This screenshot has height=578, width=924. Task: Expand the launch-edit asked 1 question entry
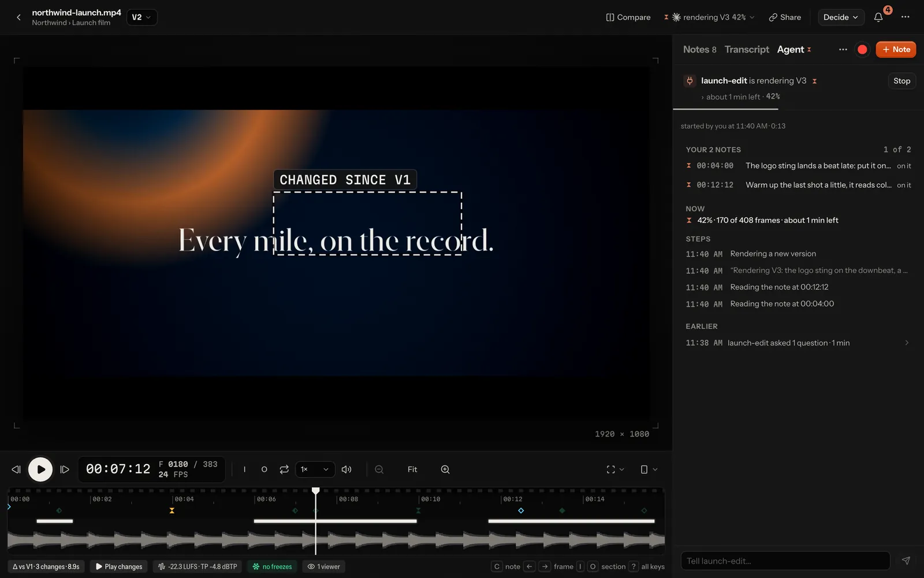point(798,343)
